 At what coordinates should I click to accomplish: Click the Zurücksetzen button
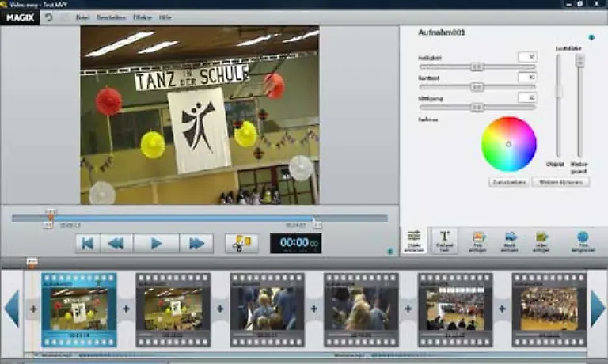coord(508,181)
